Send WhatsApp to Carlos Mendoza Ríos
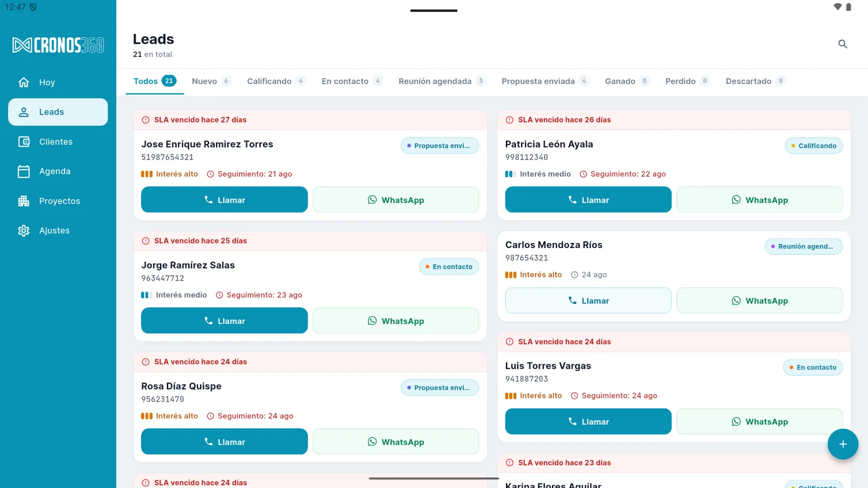Screen dimensions: 868x488 click(x=759, y=300)
